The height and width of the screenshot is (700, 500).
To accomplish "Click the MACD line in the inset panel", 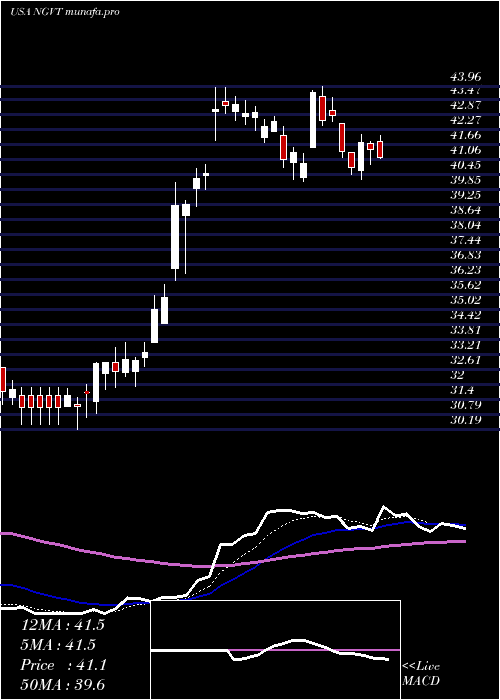I will click(270, 650).
